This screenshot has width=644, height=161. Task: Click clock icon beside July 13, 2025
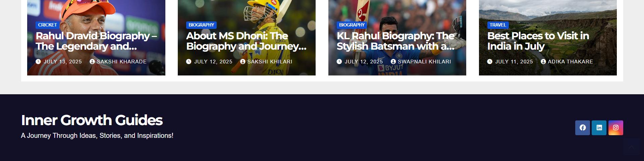click(38, 62)
